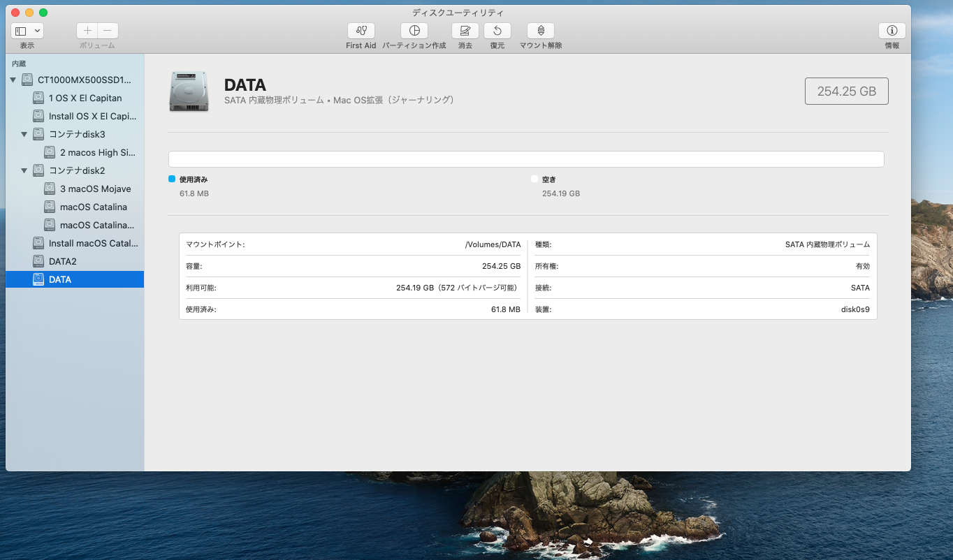Select the macOS Catalina volume
This screenshot has height=560, width=953.
[x=75, y=207]
